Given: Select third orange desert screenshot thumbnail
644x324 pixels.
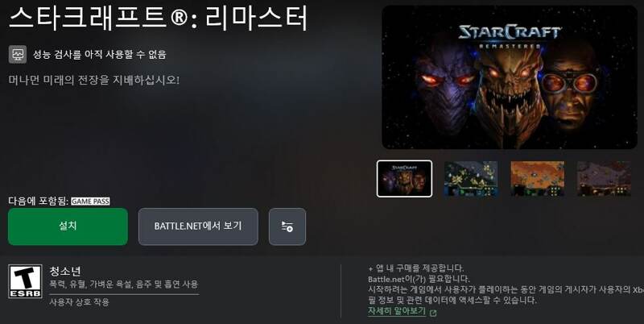Looking at the screenshot, I should click(537, 179).
